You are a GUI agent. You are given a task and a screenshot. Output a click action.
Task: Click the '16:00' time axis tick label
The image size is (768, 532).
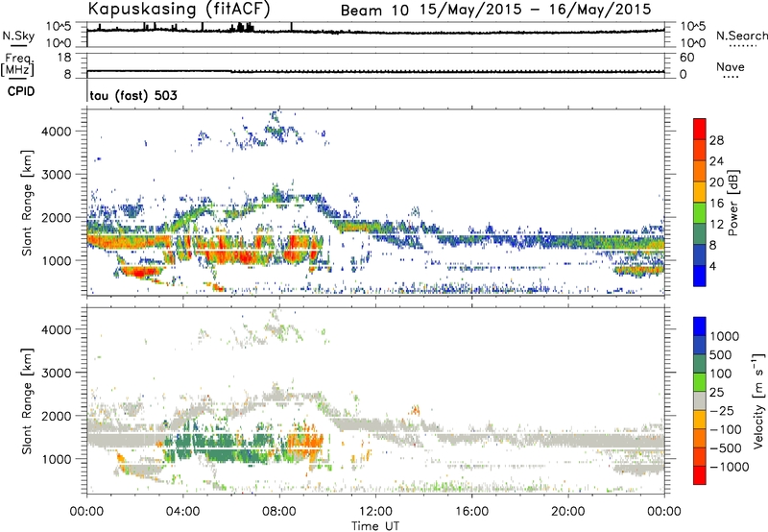point(471,512)
